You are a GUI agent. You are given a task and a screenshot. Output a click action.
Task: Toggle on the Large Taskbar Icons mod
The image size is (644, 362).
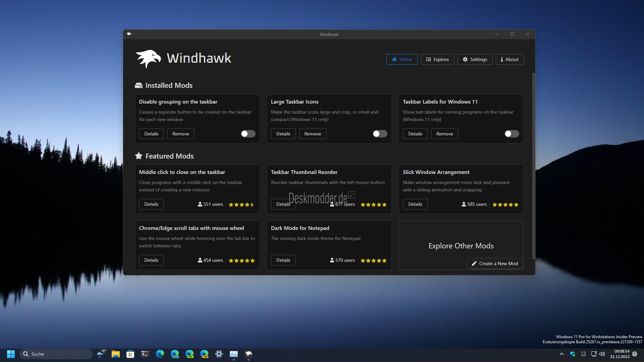click(380, 134)
